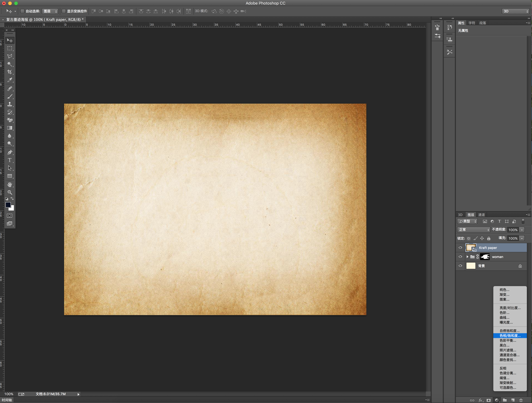Image resolution: width=532 pixels, height=403 pixels.
Task: Click the foreground color swatch
Action: 8,205
